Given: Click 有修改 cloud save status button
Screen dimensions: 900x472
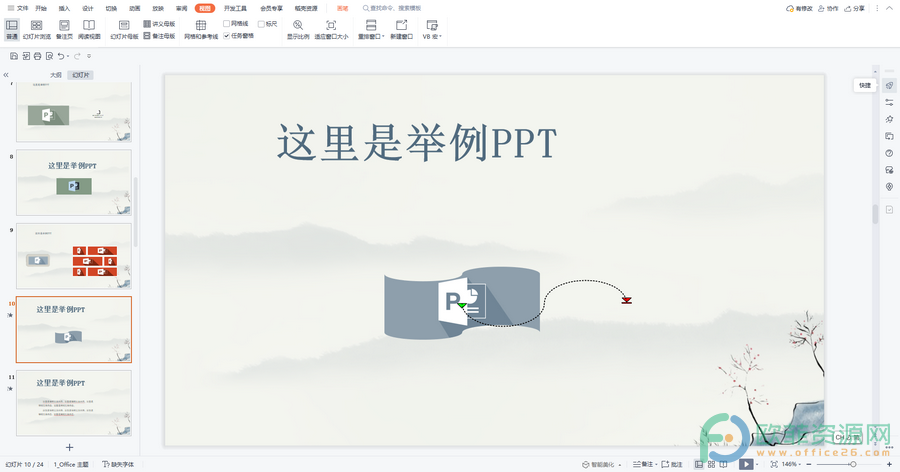Looking at the screenshot, I should click(x=799, y=8).
